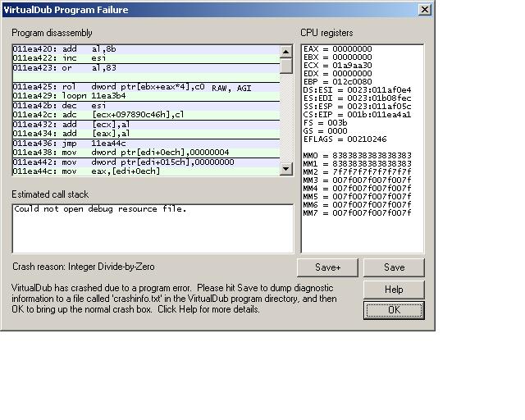This screenshot has height=420, width=525.
Task: Open Help for crash details
Action: pyautogui.click(x=394, y=290)
